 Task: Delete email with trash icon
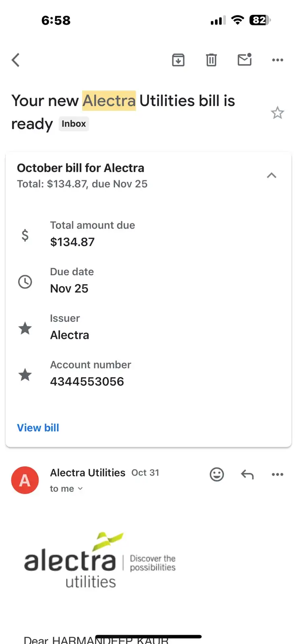[211, 60]
